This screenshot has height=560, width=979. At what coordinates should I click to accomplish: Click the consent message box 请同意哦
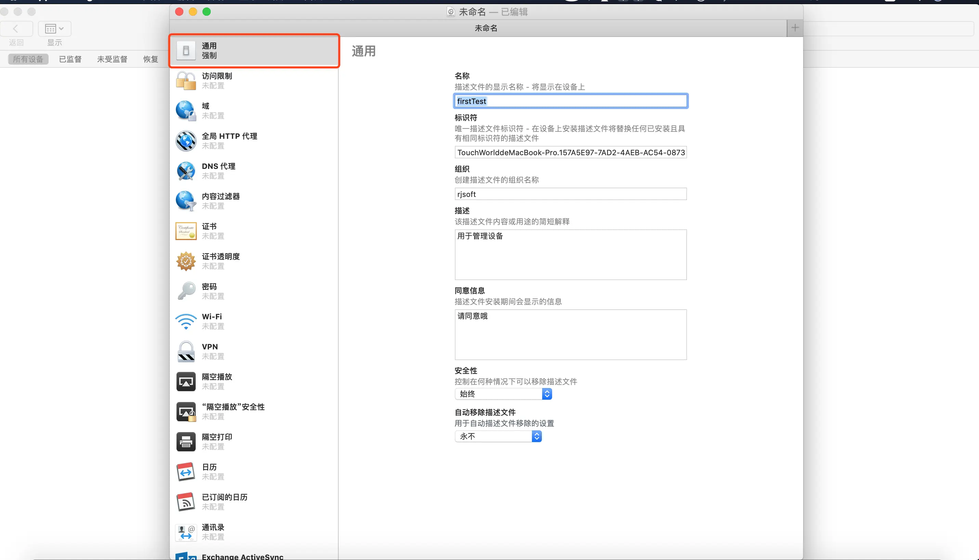pyautogui.click(x=570, y=334)
